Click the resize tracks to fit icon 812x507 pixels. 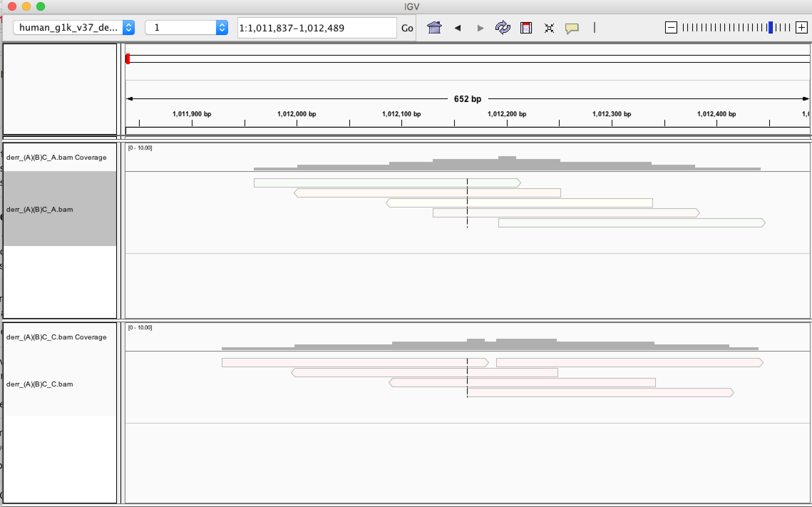pos(549,28)
